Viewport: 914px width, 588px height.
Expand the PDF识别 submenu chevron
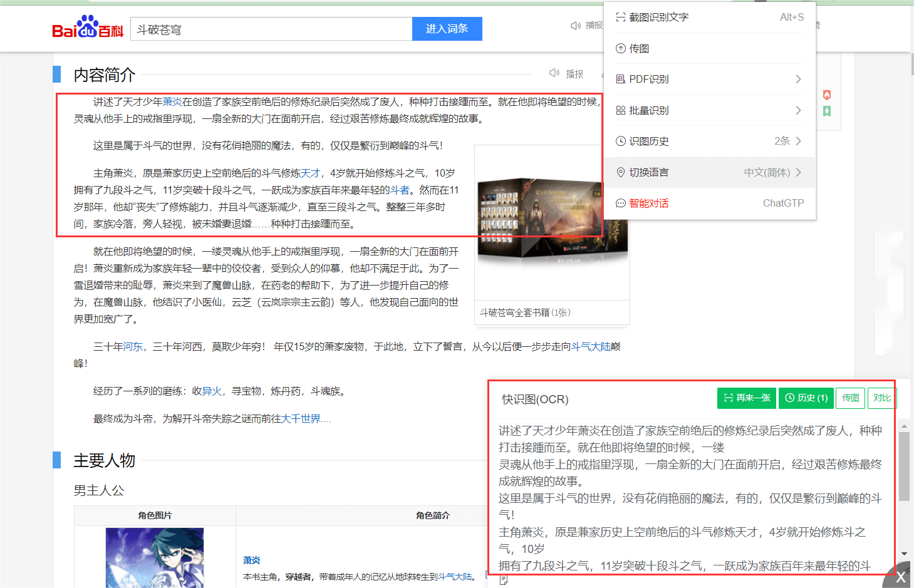[798, 79]
